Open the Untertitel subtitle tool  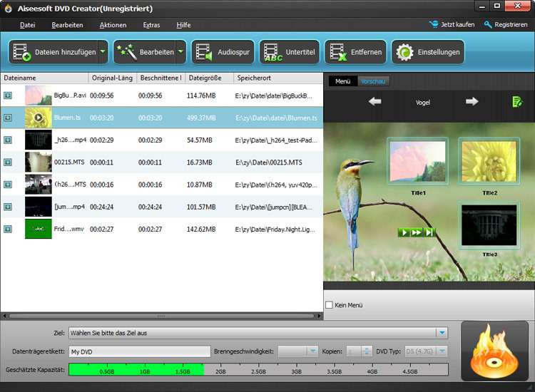[x=288, y=52]
